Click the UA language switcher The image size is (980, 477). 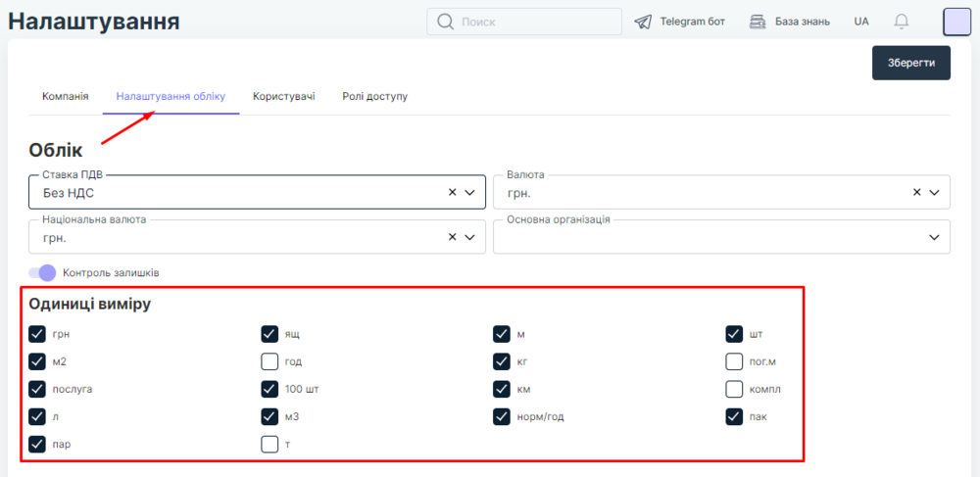[x=861, y=22]
